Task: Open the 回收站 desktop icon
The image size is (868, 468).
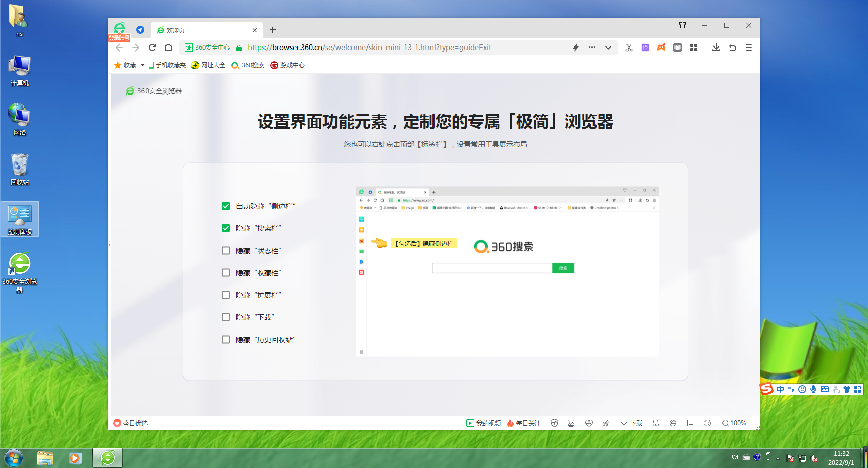Action: [x=20, y=169]
